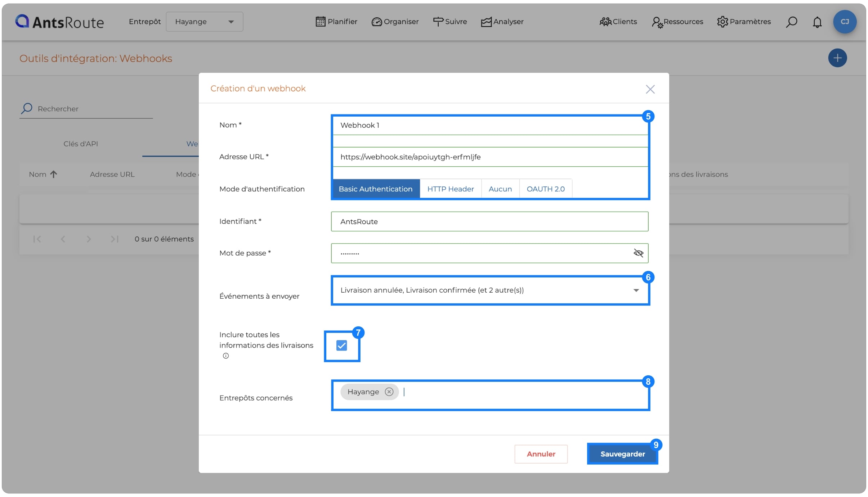The image size is (868, 497).
Task: Click the Paramètres gear icon
Action: 722,22
